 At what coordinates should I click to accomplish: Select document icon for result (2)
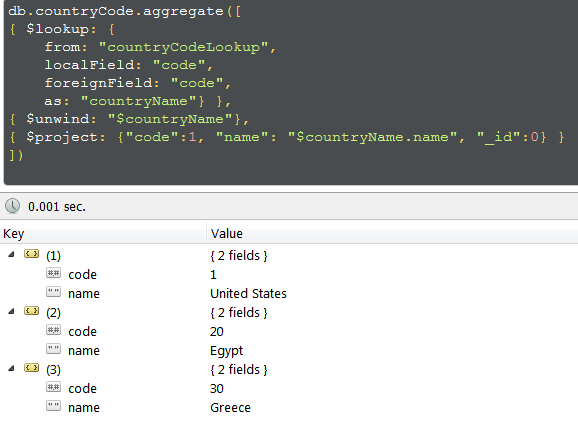31,311
